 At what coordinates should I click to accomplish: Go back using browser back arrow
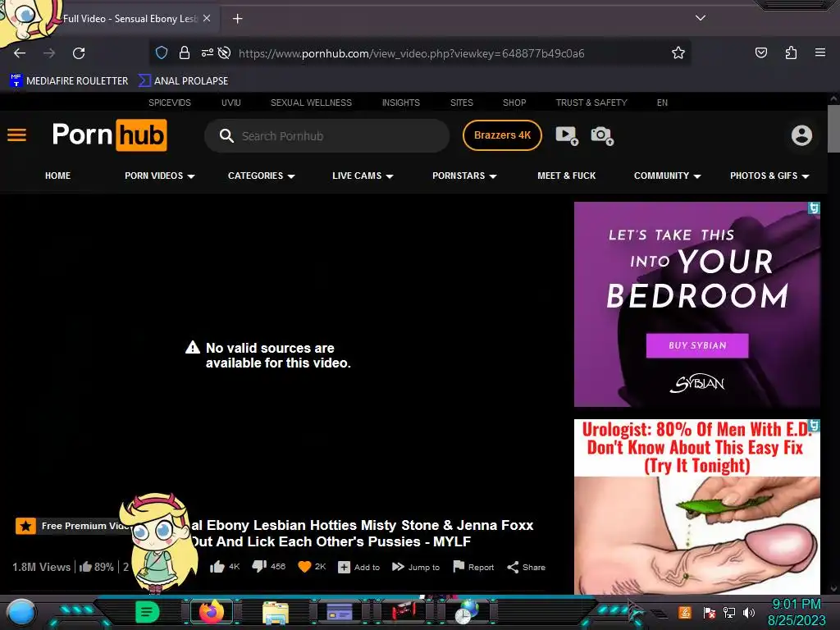[20, 53]
